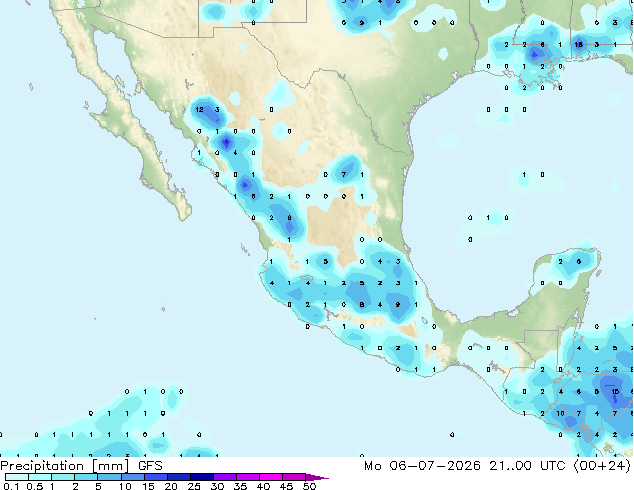634x490 pixels.
Task: Click the '(00+24)' forecast offset text
Action: (602, 466)
